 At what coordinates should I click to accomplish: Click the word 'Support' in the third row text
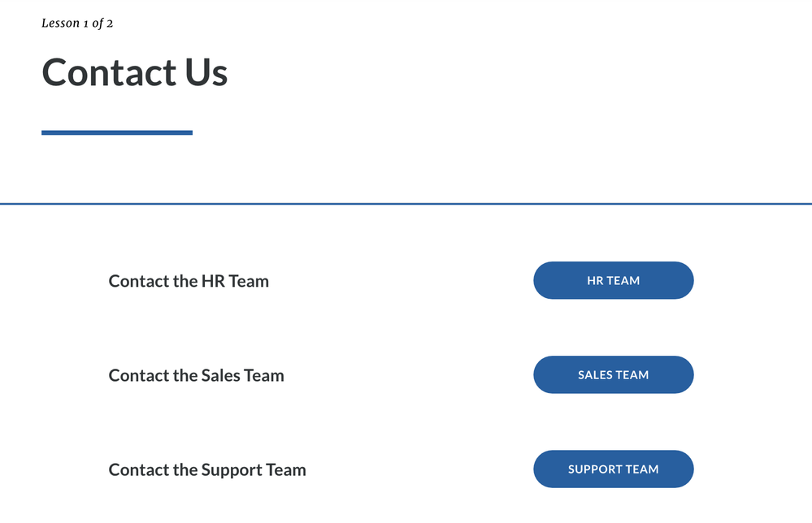point(232,470)
